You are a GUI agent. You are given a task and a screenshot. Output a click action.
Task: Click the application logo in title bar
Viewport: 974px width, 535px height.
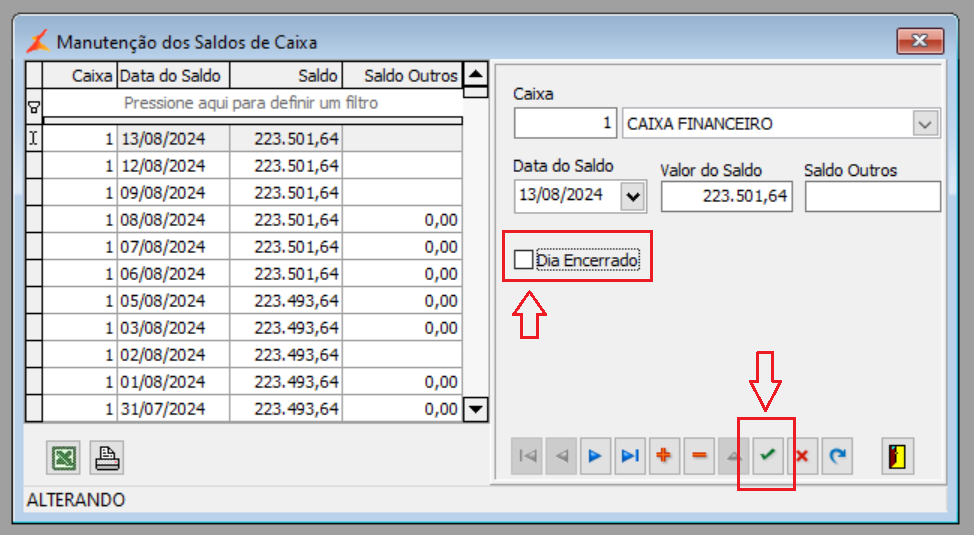[37, 42]
